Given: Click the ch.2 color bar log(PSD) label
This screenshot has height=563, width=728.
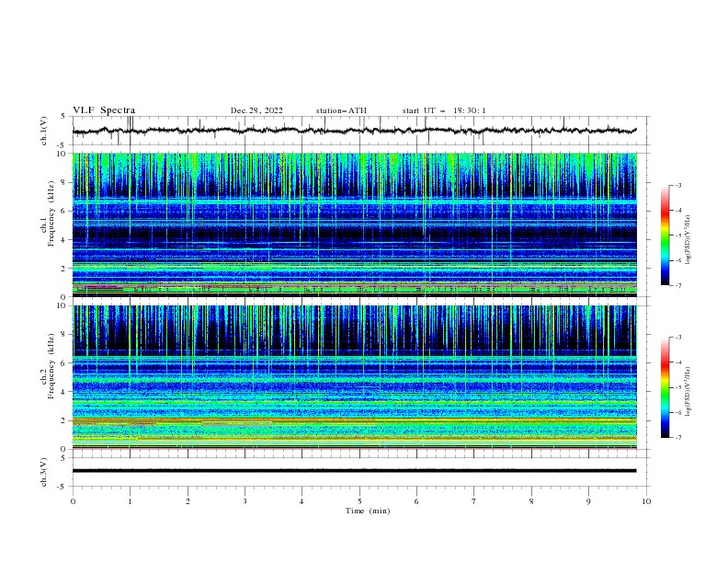Looking at the screenshot, I should click(688, 392).
